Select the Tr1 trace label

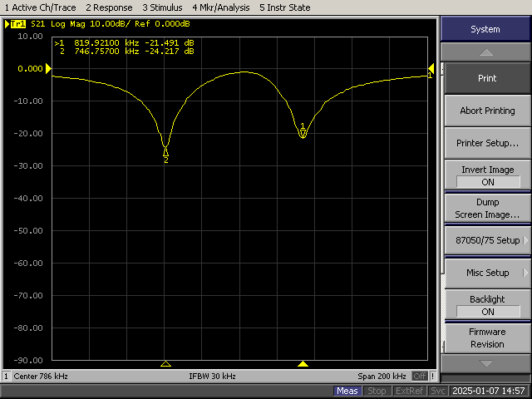click(17, 24)
